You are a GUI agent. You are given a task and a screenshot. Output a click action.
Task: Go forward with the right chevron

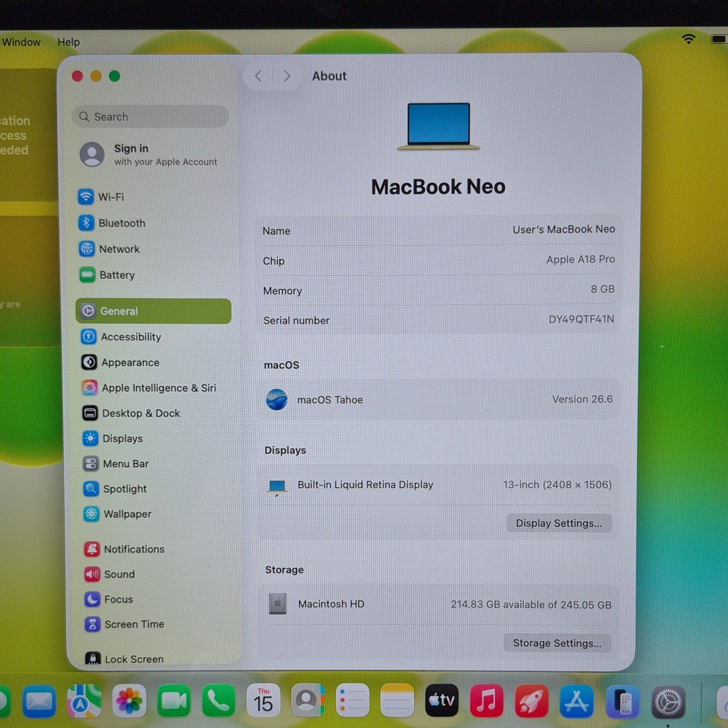click(x=287, y=76)
